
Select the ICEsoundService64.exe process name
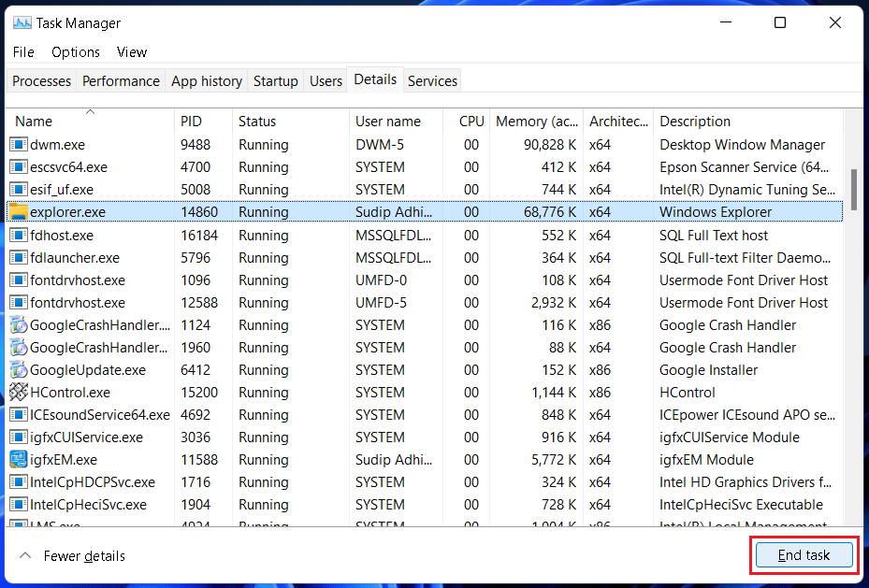tap(100, 415)
